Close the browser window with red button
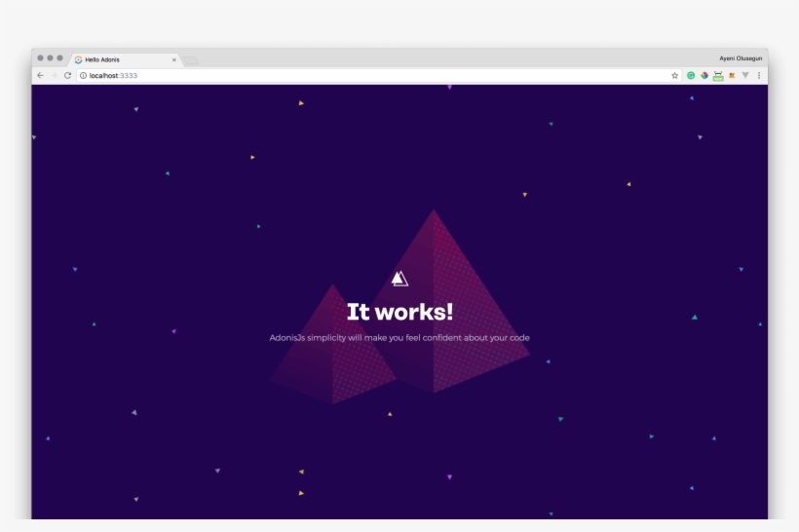This screenshot has height=532, width=799. coord(40,58)
